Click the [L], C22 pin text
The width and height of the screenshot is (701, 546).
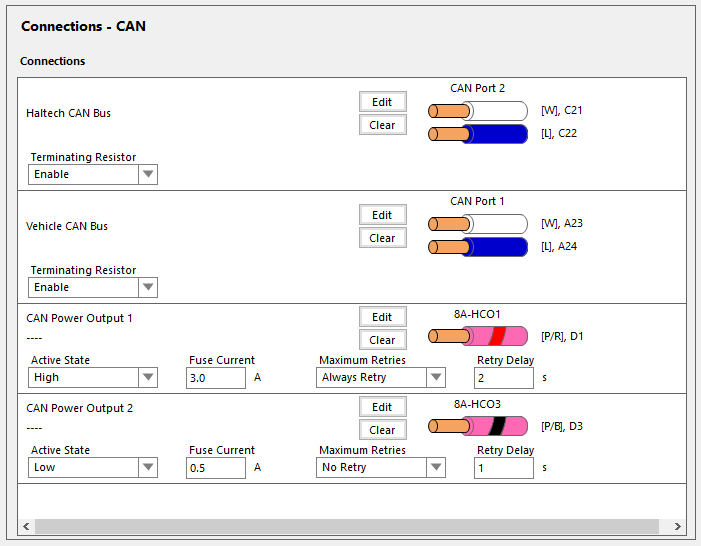tap(559, 133)
